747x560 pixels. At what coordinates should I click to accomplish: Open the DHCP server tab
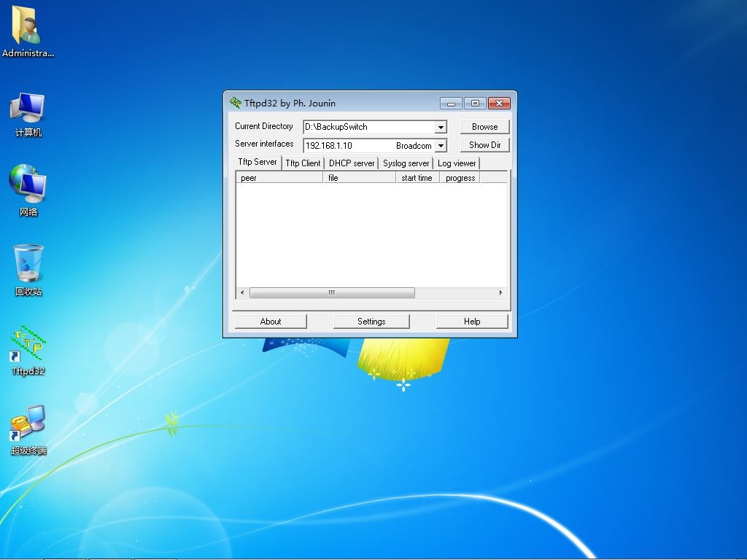[x=352, y=163]
